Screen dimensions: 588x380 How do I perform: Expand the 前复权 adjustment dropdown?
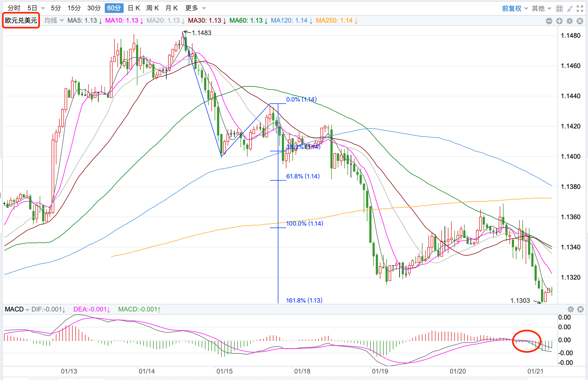[x=515, y=9]
